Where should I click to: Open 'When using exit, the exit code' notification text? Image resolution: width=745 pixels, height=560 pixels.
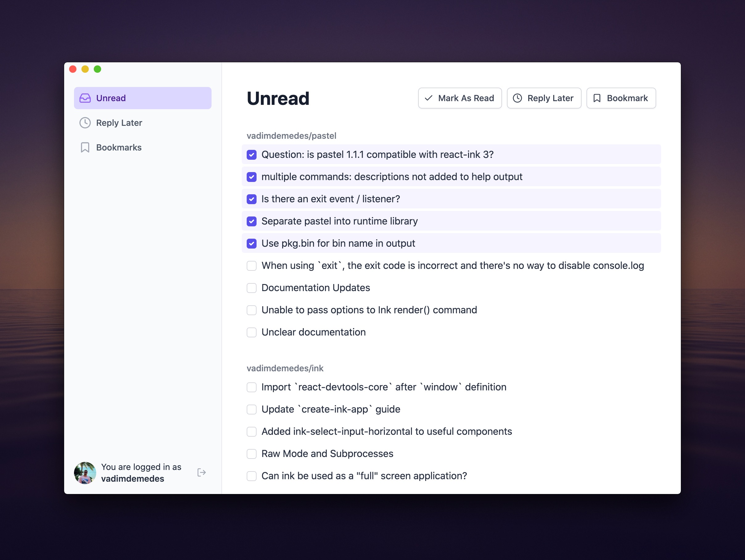tap(453, 266)
